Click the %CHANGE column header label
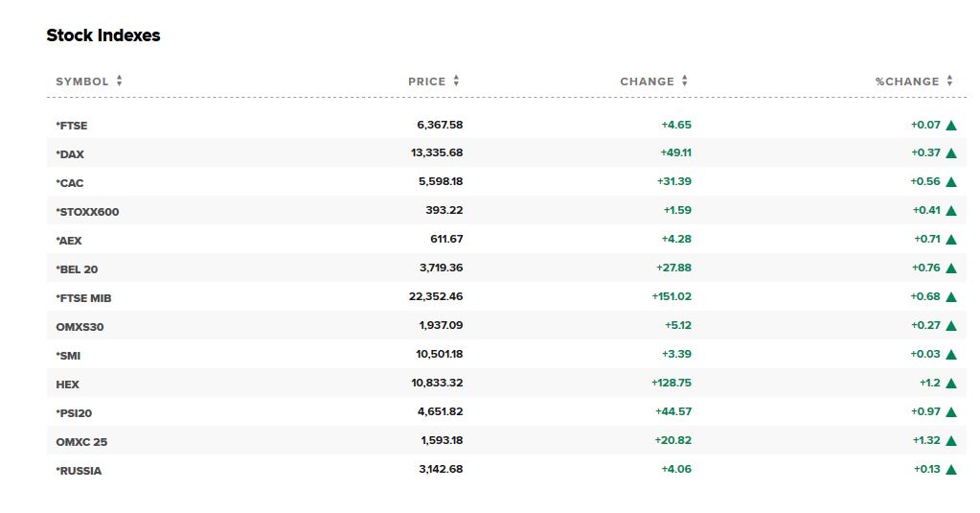980x513 pixels. [907, 82]
